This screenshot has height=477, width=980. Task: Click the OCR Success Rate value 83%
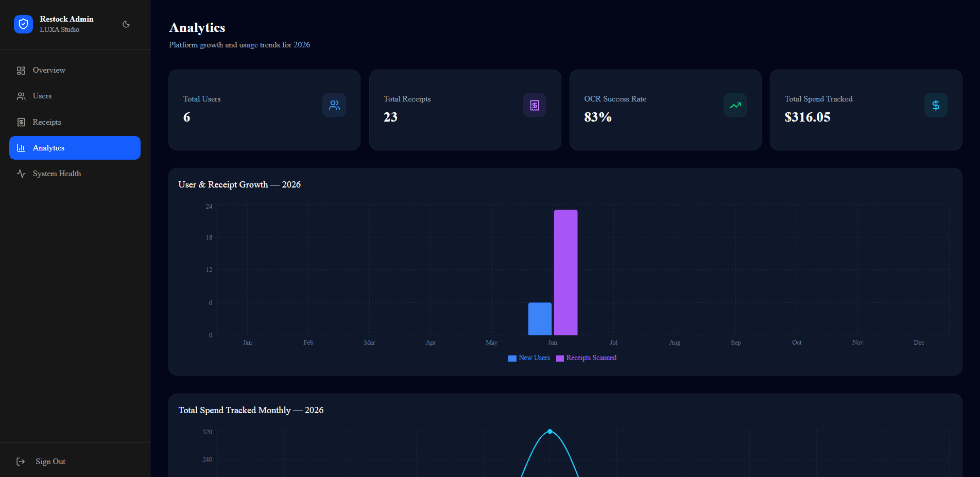point(598,117)
